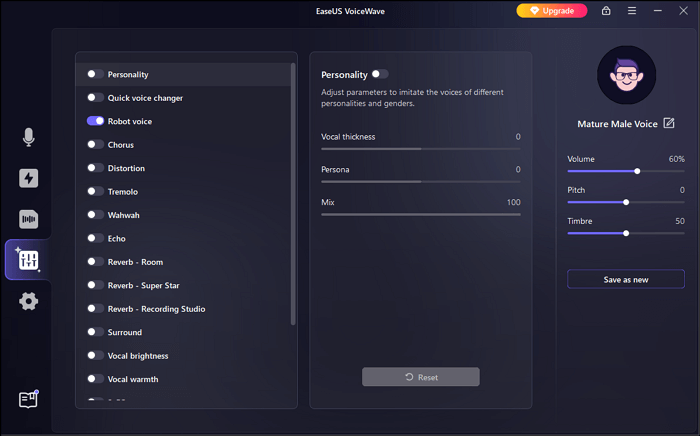Enable the Wahwah toggle
This screenshot has height=436, width=700.
pos(95,215)
